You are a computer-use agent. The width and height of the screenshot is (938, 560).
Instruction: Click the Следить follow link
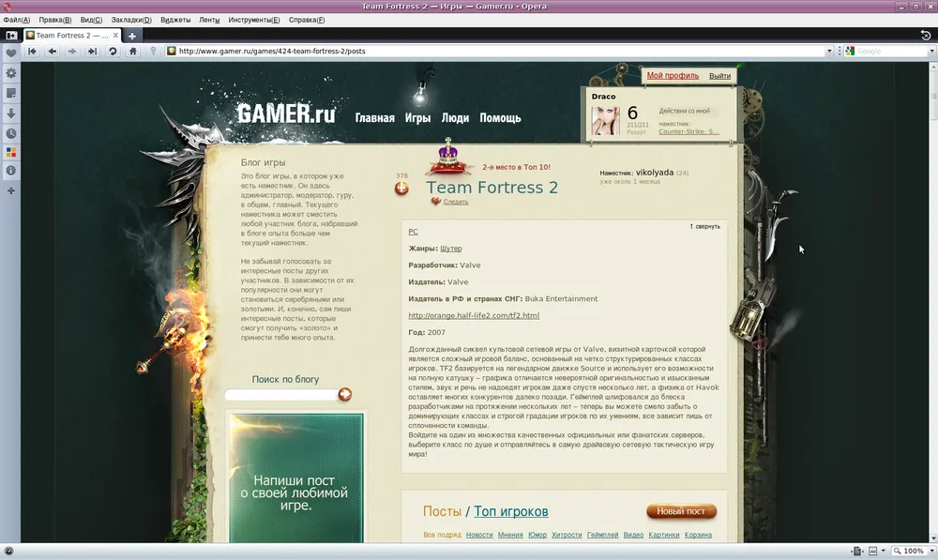pos(456,202)
